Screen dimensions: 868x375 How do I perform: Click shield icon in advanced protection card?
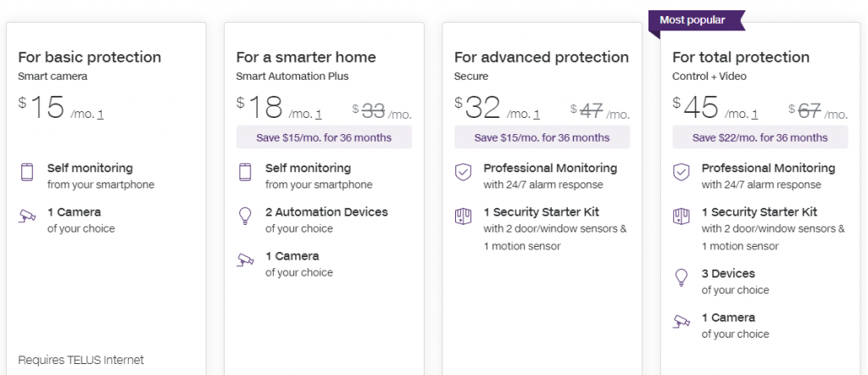[x=463, y=172]
